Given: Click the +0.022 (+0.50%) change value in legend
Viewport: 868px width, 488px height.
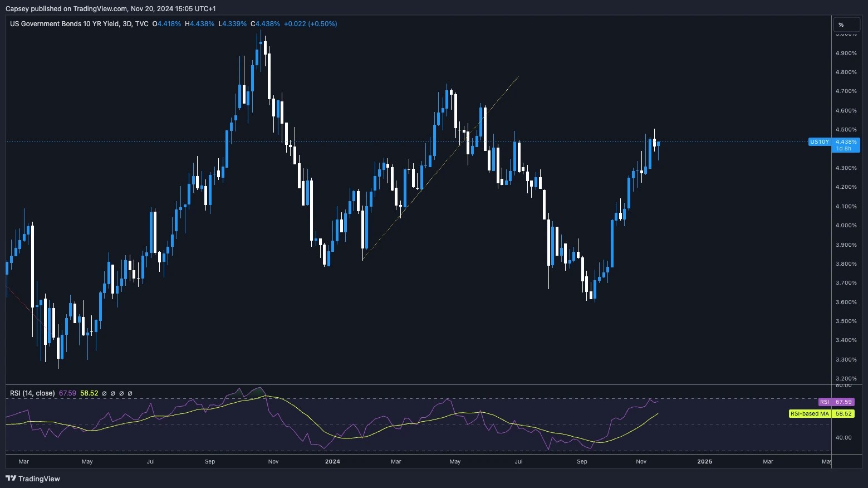Looking at the screenshot, I should [310, 24].
